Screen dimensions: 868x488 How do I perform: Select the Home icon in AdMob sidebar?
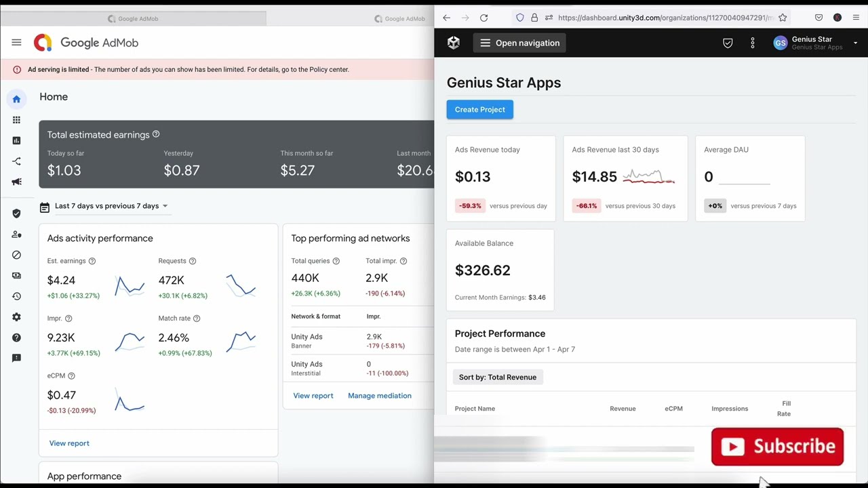tap(16, 99)
